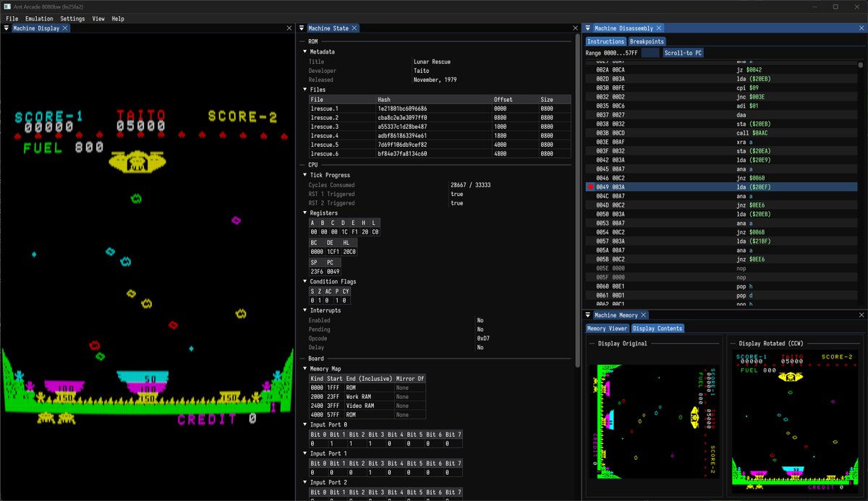This screenshot has width=868, height=501.
Task: Close the Machine State tab
Action: click(x=354, y=28)
